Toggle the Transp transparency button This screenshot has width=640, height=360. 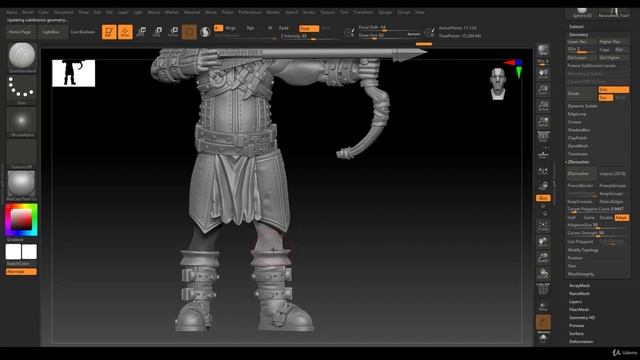click(x=543, y=306)
